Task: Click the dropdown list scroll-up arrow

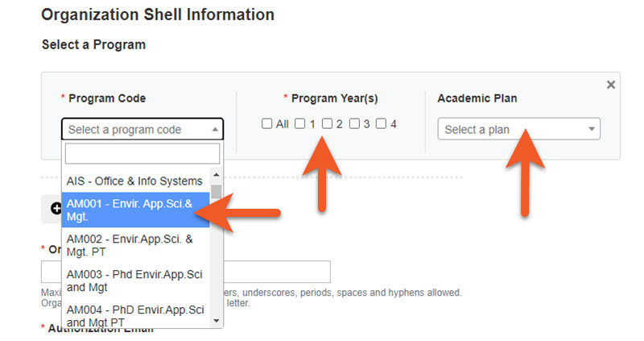Action: (x=217, y=175)
